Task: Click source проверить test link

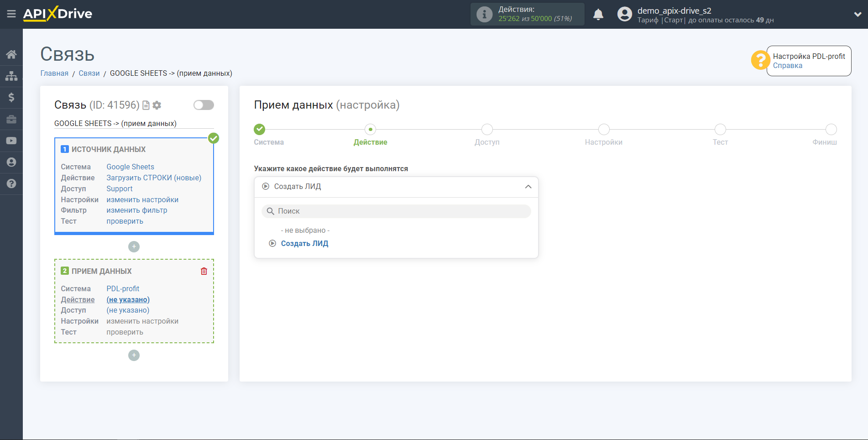Action: (125, 221)
